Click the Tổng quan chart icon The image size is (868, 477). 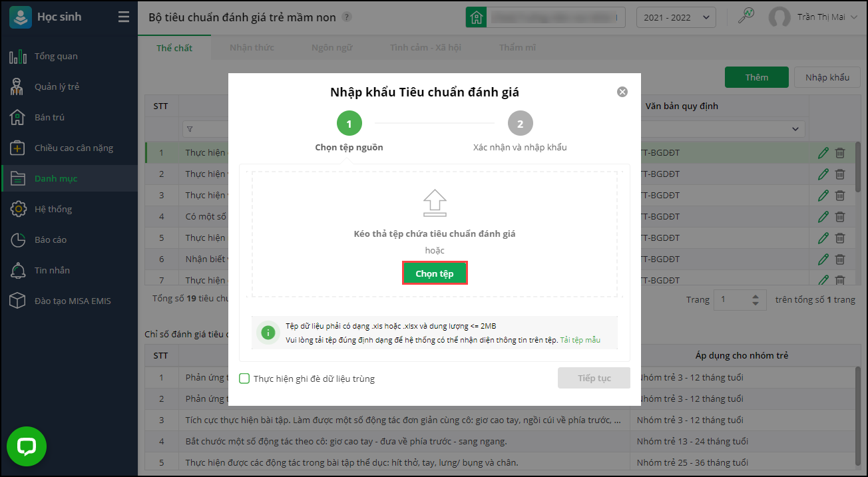[18, 56]
